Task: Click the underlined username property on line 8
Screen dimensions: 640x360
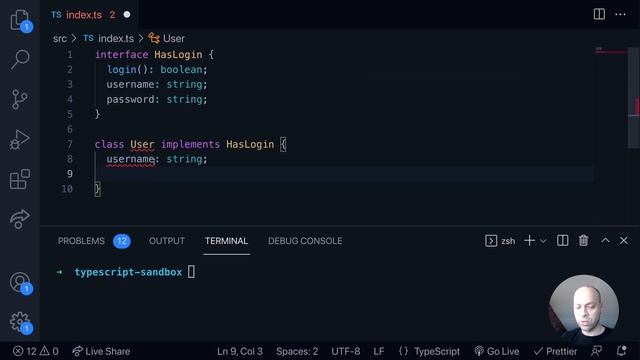Action: point(131,159)
